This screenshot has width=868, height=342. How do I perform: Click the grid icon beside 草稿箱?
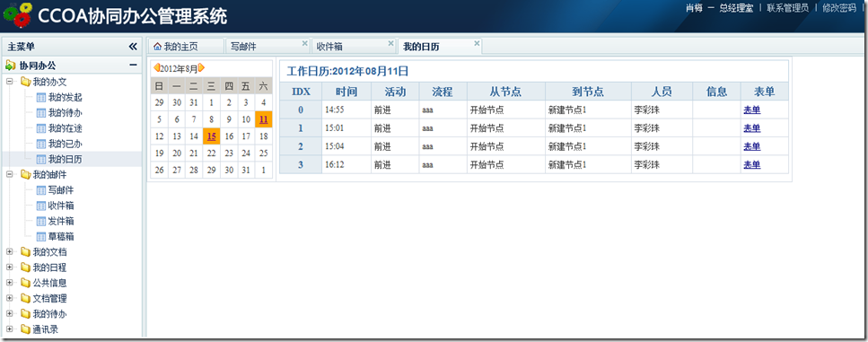pos(41,237)
